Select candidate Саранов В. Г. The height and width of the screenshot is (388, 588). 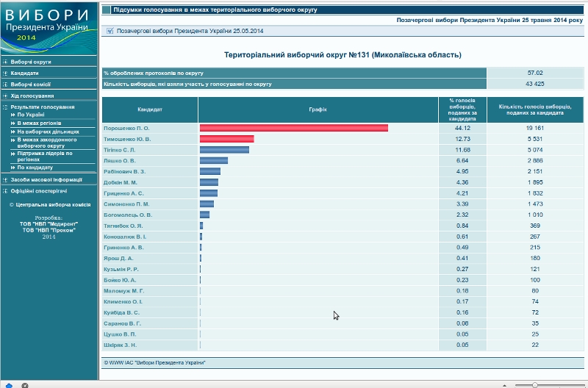coord(122,323)
